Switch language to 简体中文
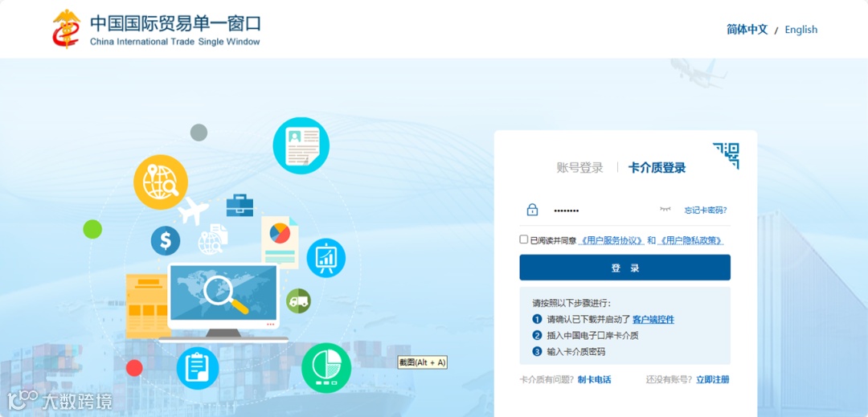868x417 pixels. click(x=747, y=30)
